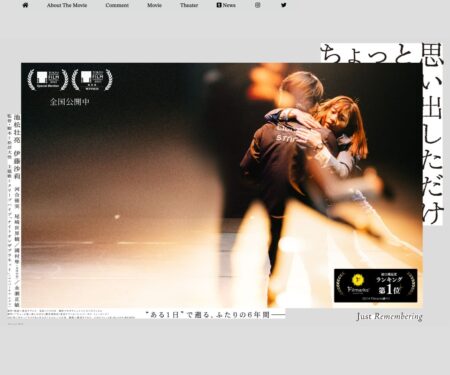Open the News menu item
Screen dimensions: 450x375
226,5
